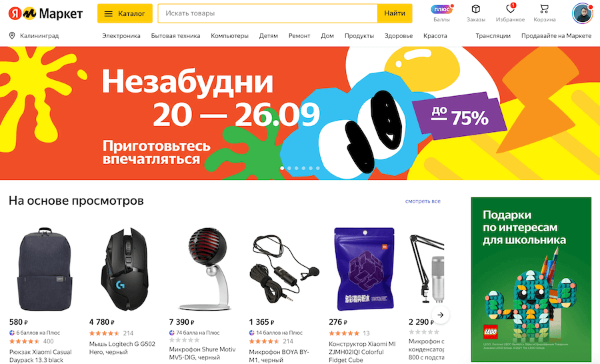This screenshot has width=600, height=364.
Task: Select the first banner carousel dot
Action: [282, 168]
